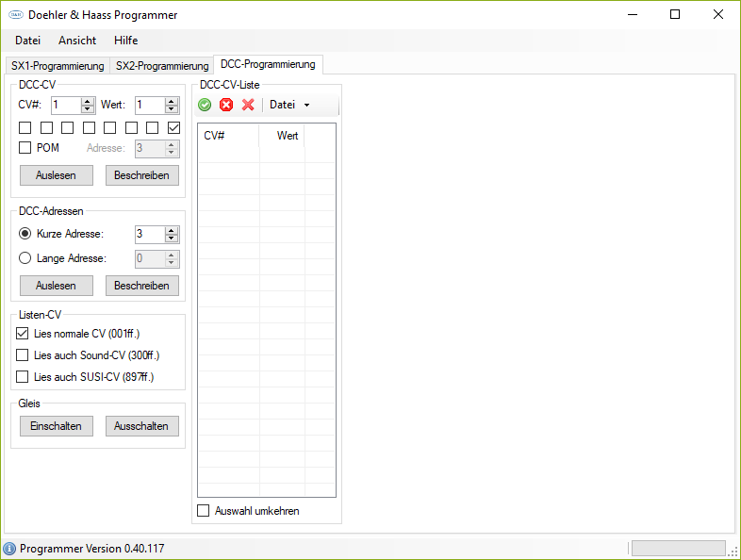741x560 pixels.
Task: Uncheck Lies normale CV (001ff.)
Action: 23,334
